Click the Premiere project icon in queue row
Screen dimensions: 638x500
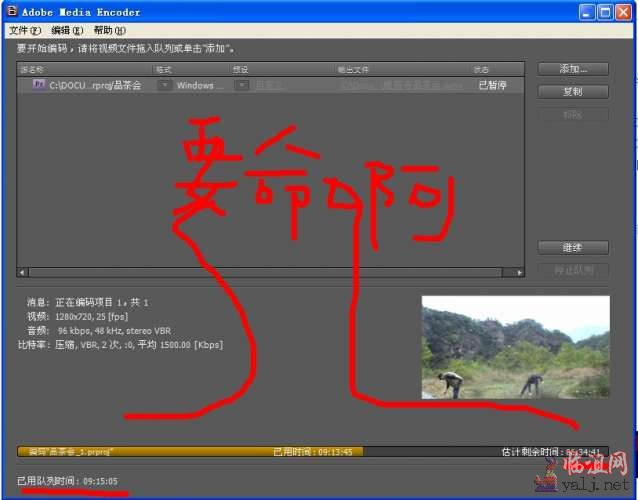pos(39,86)
